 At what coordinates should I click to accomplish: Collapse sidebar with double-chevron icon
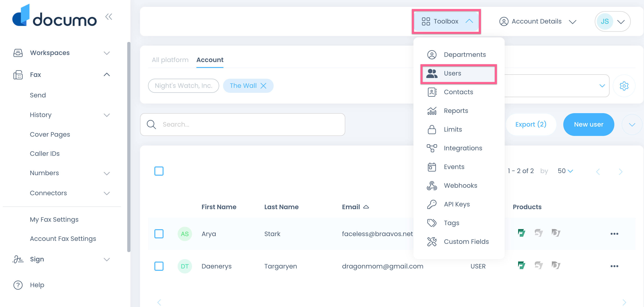pos(109,17)
